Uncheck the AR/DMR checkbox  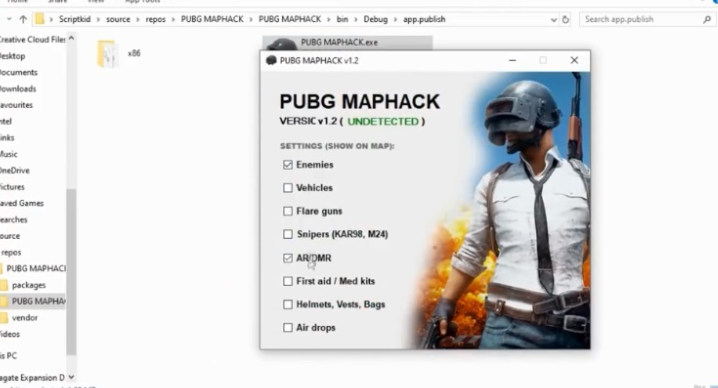[x=288, y=258]
